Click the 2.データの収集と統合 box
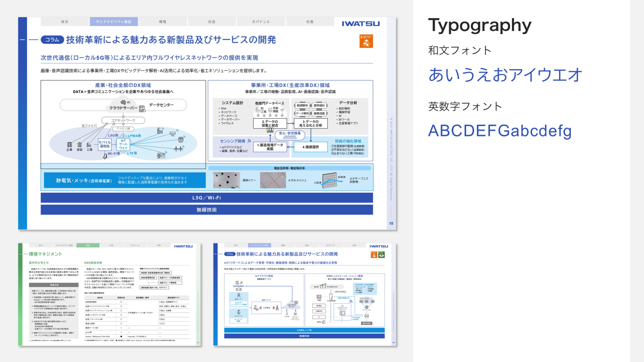 tap(270, 123)
